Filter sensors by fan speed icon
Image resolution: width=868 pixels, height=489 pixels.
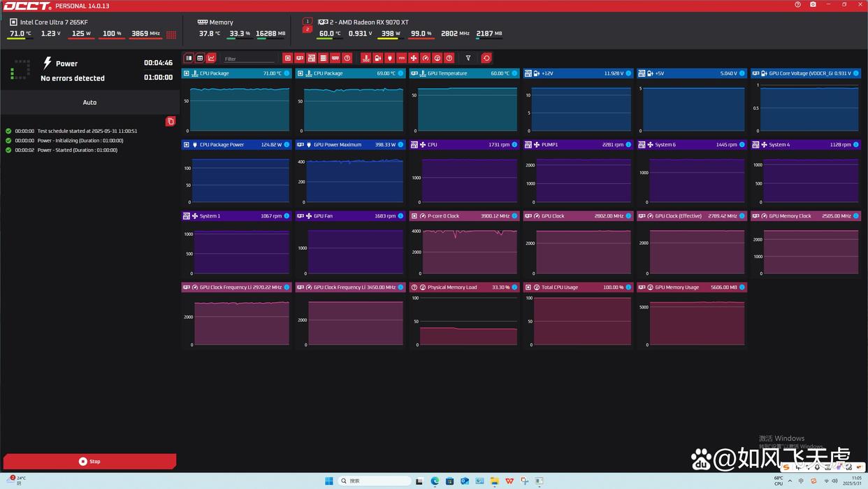tap(413, 58)
